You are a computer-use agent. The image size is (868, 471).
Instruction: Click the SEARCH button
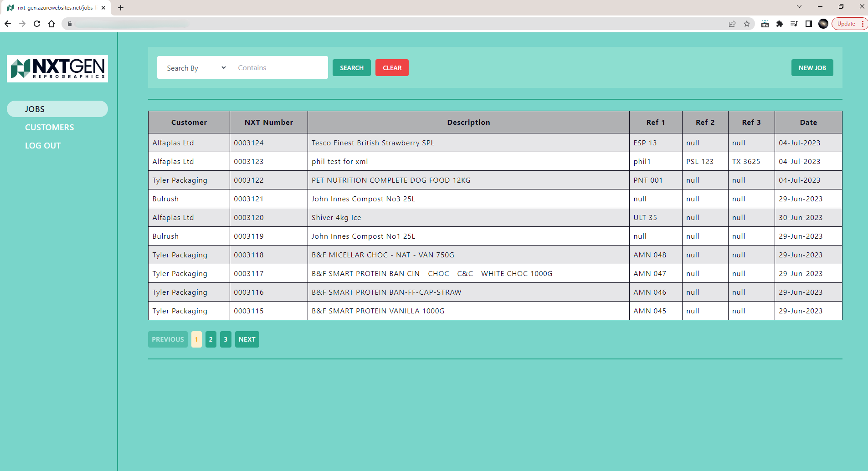click(x=352, y=68)
